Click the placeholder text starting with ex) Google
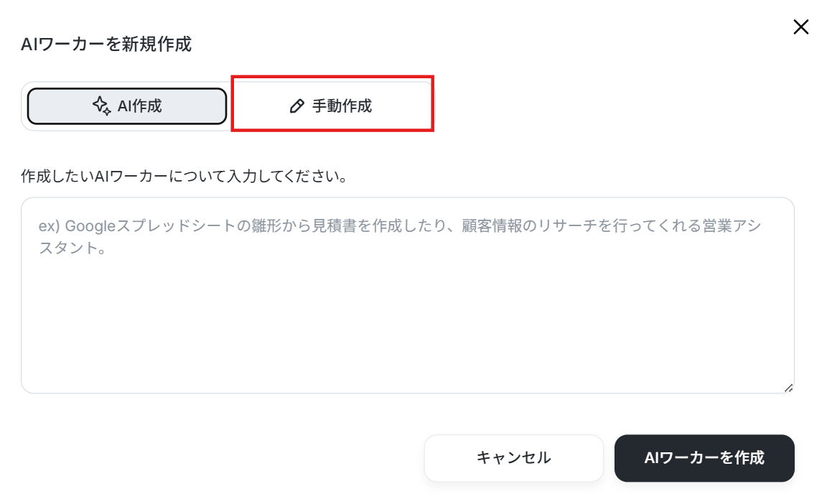Image resolution: width=827 pixels, height=504 pixels. 400,237
